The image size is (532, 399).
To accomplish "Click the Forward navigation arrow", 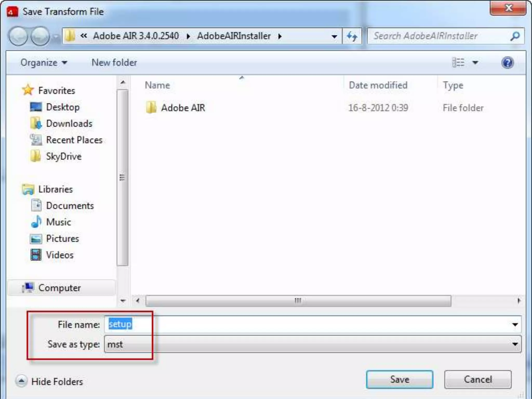I will 40,36.
